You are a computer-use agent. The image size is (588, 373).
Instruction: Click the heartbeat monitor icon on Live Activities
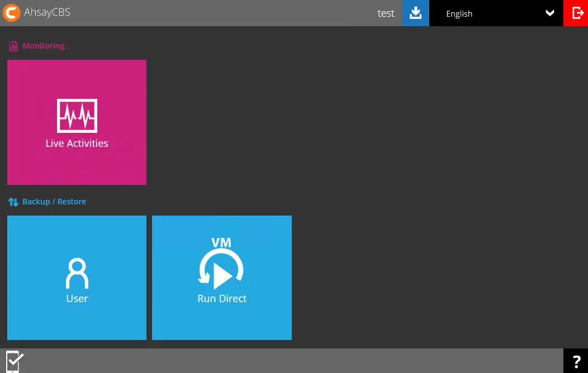coord(77,116)
